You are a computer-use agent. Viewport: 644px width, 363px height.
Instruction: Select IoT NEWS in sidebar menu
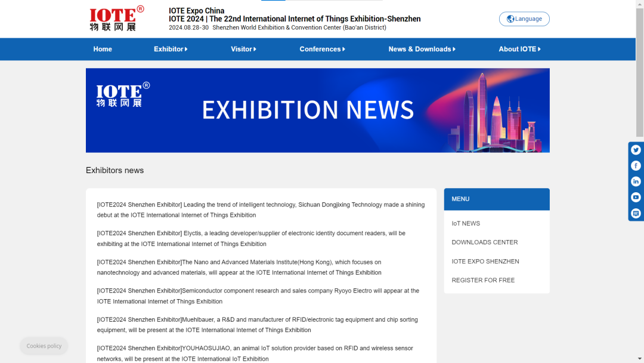466,223
